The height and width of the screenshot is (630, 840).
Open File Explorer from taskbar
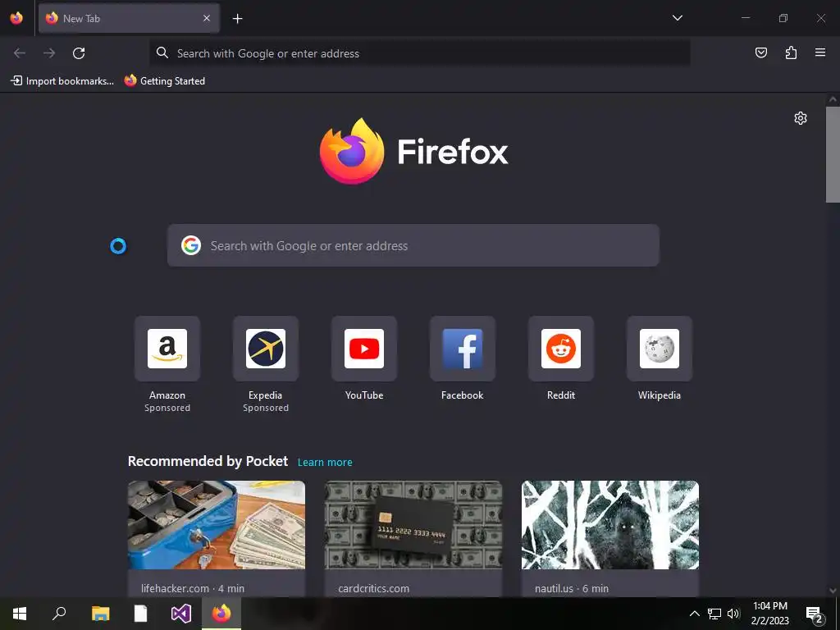point(100,614)
